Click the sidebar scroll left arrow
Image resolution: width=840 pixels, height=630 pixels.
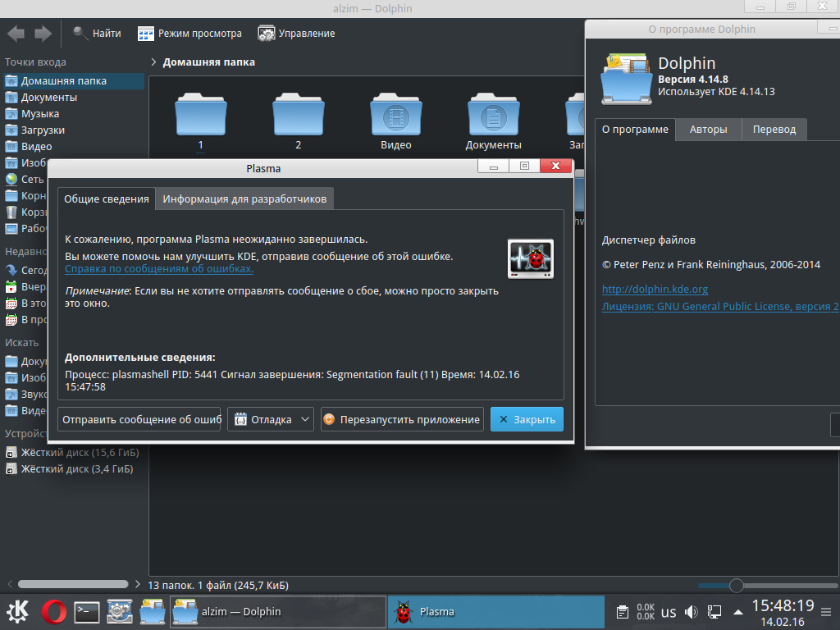coord(9,584)
